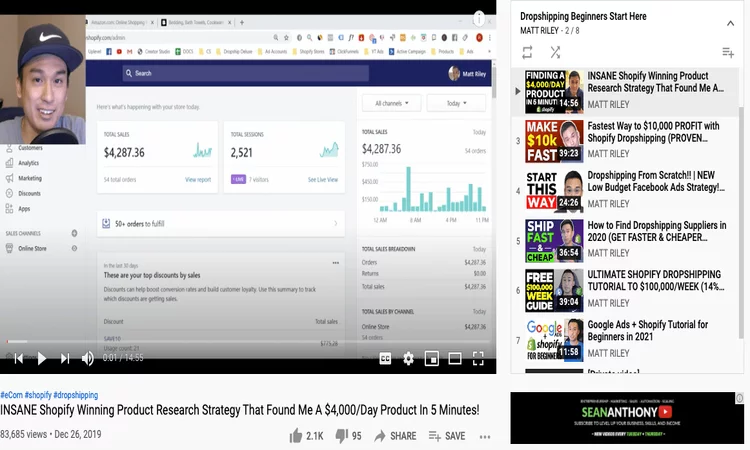Open How to Find Dropshipping Suppliers video
This screenshot has height=450, width=750.
pyautogui.click(x=627, y=241)
